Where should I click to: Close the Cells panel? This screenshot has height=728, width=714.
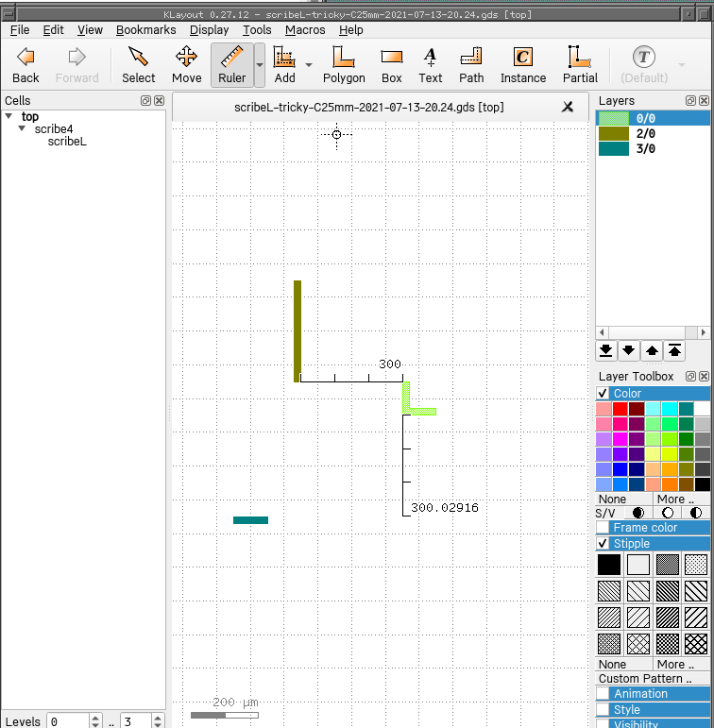159,101
